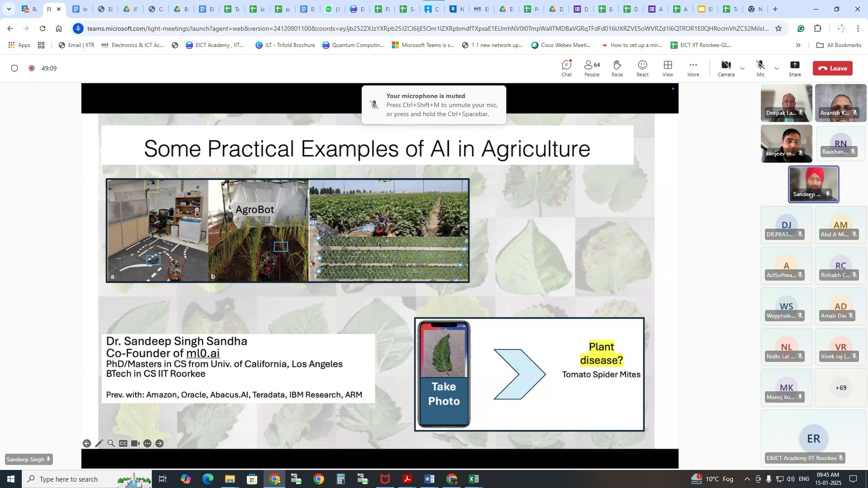Show the +69 additional participants

[x=840, y=388]
